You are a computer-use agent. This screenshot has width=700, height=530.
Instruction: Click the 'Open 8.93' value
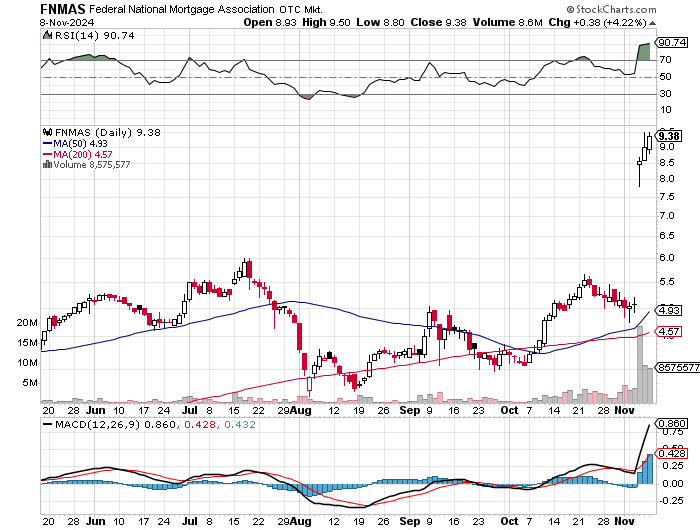pos(270,22)
